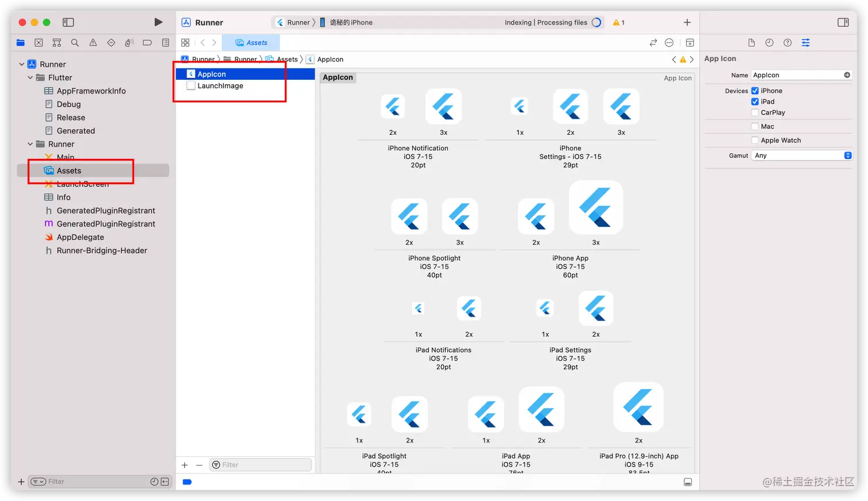
Task: Open Runner-Bridging-Header in the navigator
Action: (x=102, y=250)
